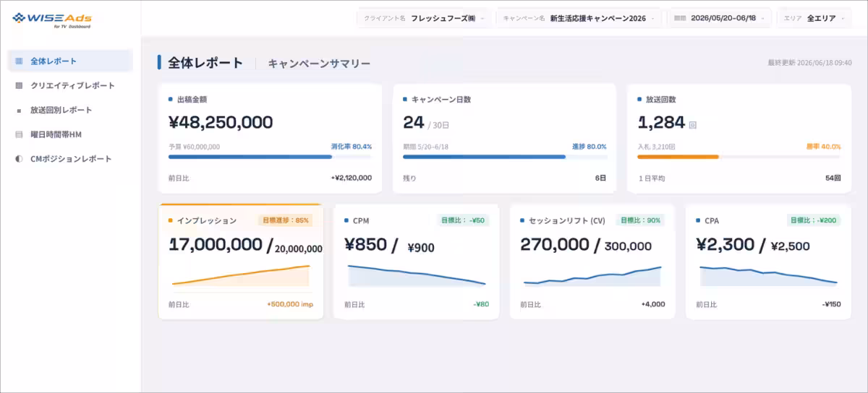Click the セッションリフト (CV) trend chart
Viewport: 868px width, 393px height.
pyautogui.click(x=592, y=275)
